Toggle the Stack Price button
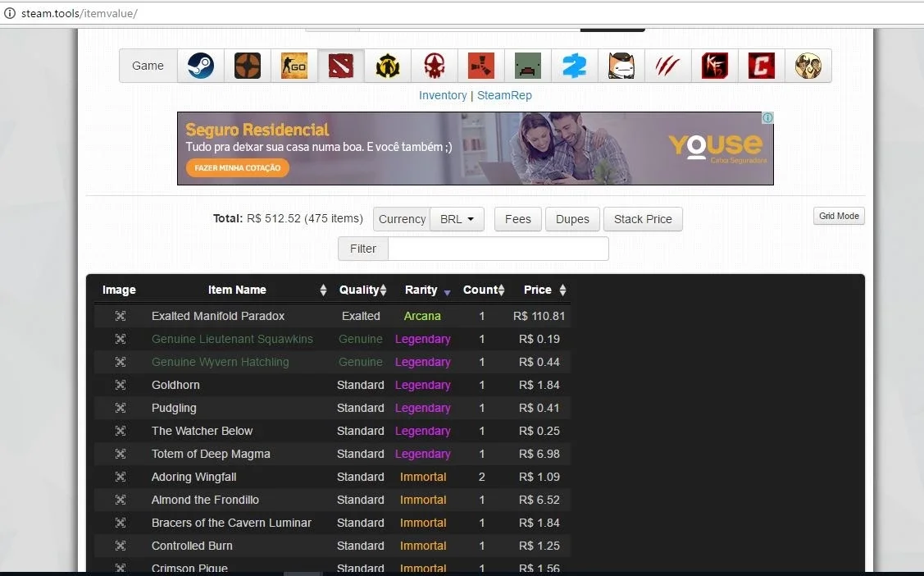Screen dimensions: 924x576 click(643, 219)
